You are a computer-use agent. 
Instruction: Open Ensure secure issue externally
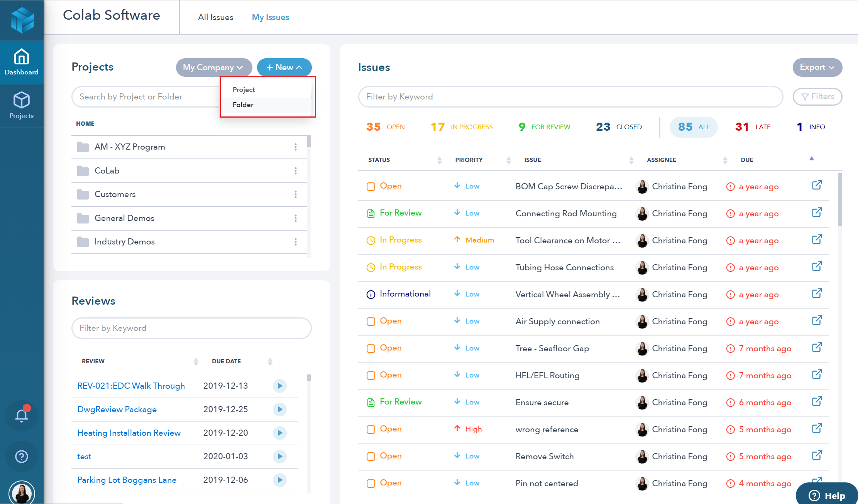point(817,401)
